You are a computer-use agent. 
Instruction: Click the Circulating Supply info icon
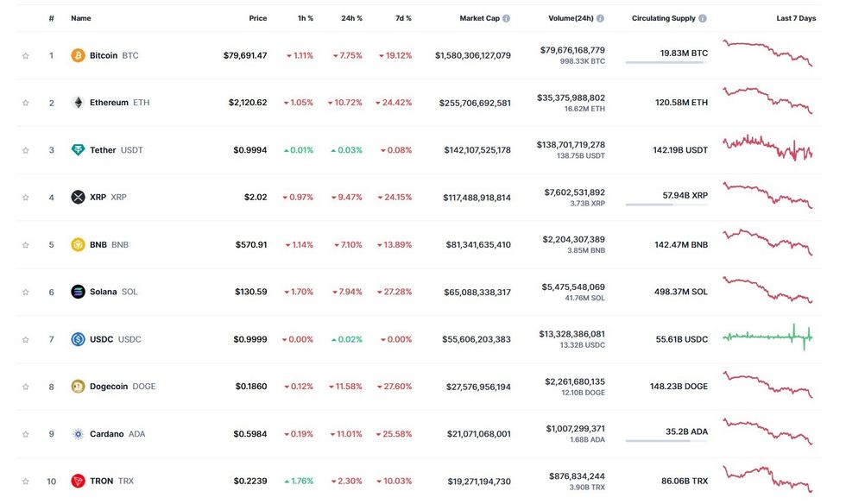[x=703, y=18]
